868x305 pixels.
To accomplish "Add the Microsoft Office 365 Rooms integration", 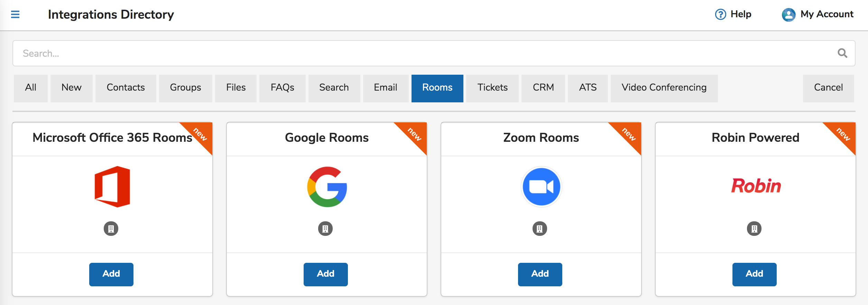I will pos(111,274).
